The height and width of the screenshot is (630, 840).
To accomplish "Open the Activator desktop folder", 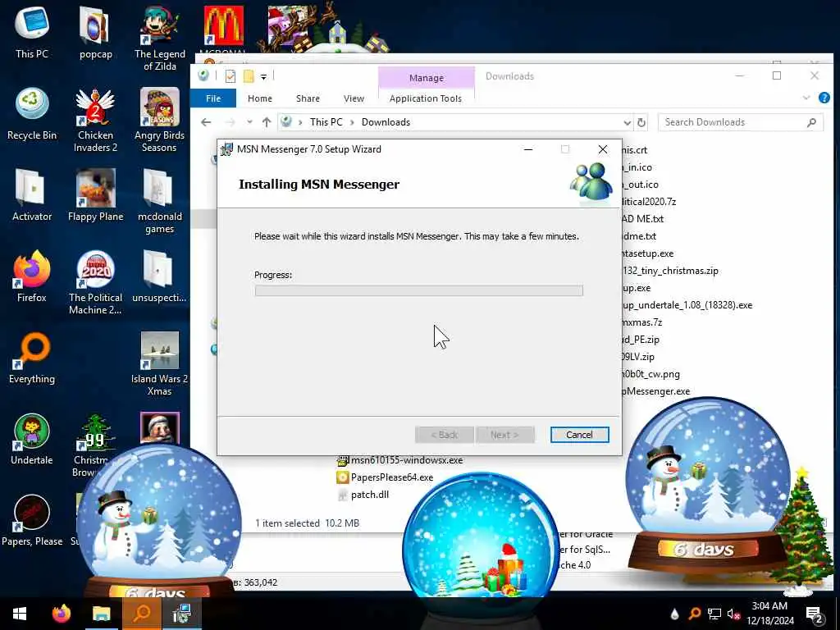I will [32, 195].
